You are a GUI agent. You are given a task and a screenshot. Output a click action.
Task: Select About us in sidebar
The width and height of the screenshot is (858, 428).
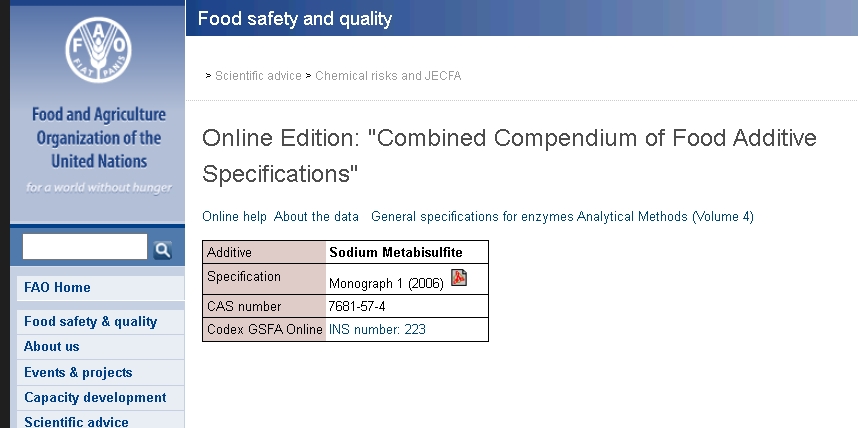pos(100,347)
